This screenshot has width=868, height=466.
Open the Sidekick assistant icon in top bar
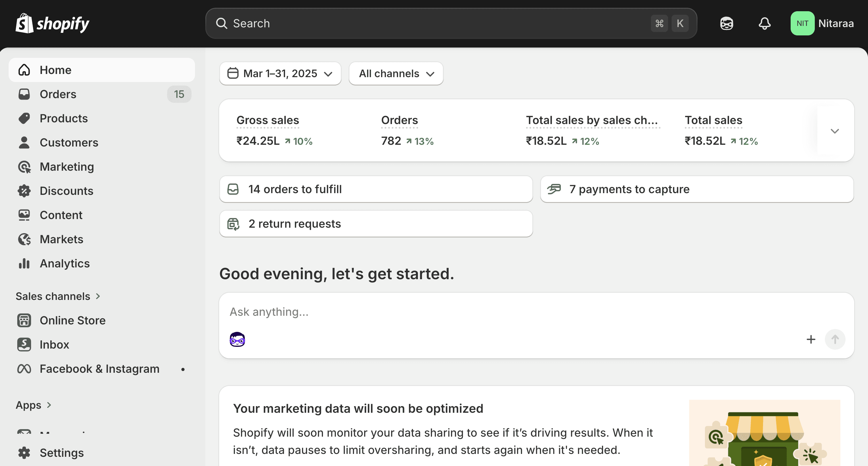[726, 24]
